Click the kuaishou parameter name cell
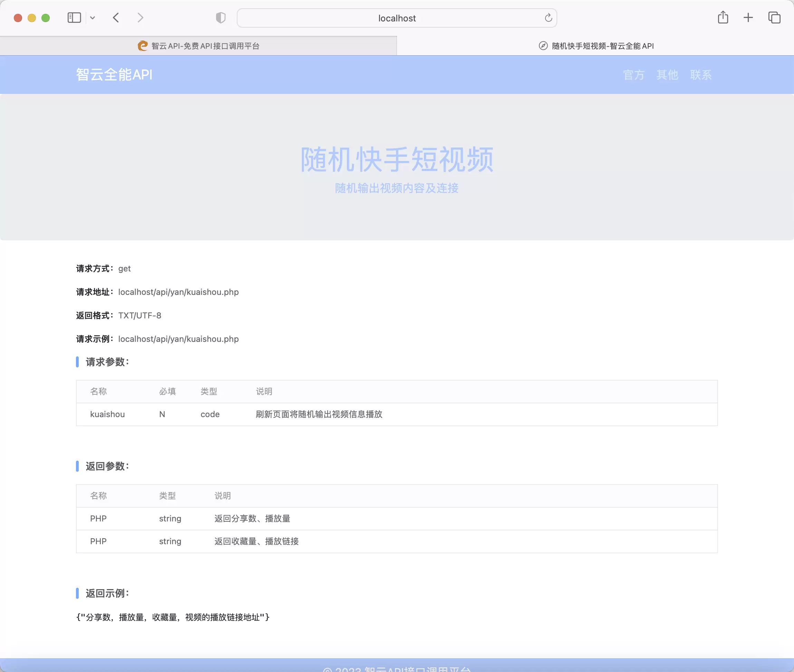 [x=107, y=414]
